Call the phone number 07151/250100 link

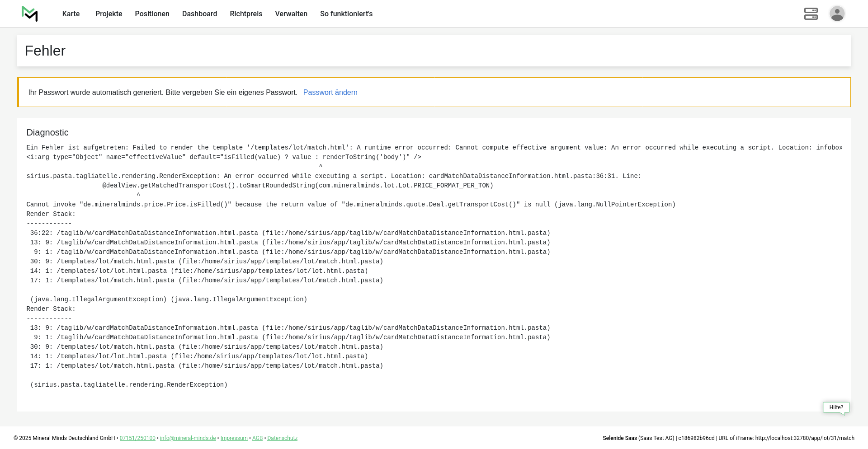pyautogui.click(x=137, y=438)
